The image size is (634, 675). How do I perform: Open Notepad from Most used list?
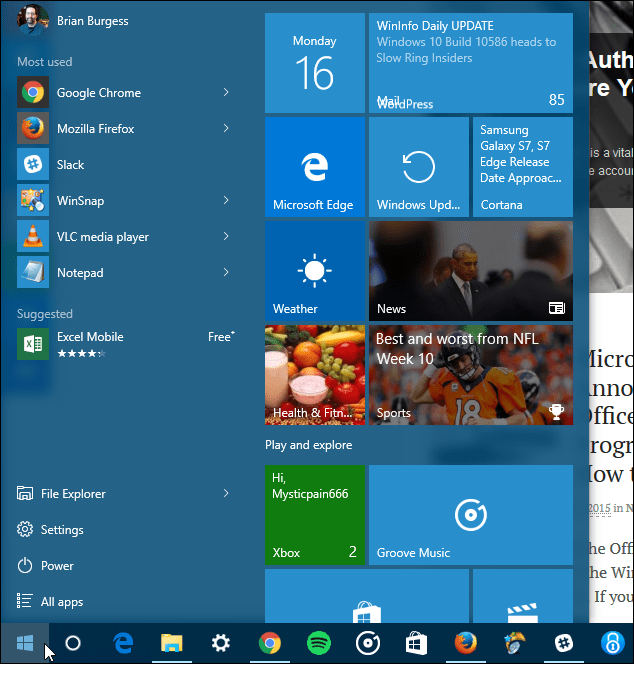pyautogui.click(x=123, y=272)
